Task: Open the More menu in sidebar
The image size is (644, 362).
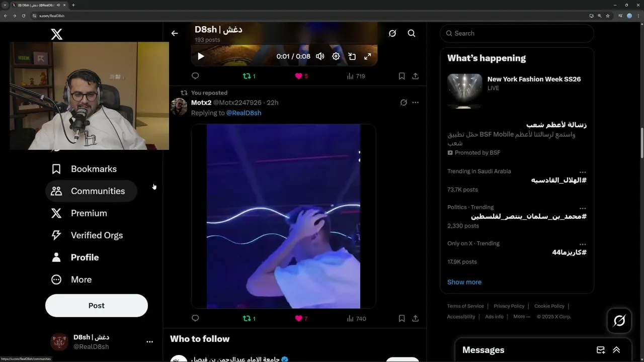Action: (71, 280)
